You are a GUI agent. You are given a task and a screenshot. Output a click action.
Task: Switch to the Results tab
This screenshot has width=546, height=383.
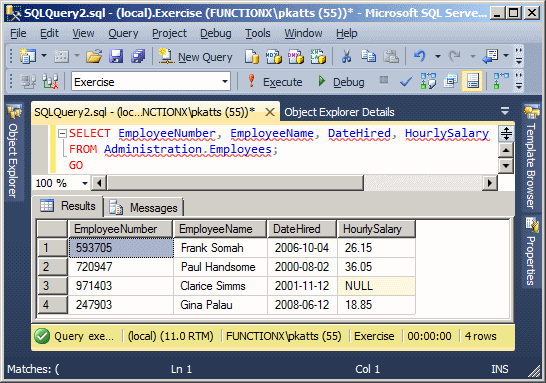coord(68,206)
